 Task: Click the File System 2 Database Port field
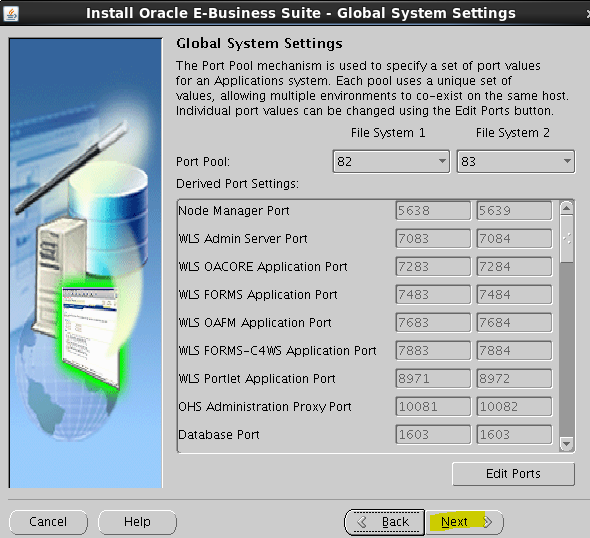(x=514, y=435)
